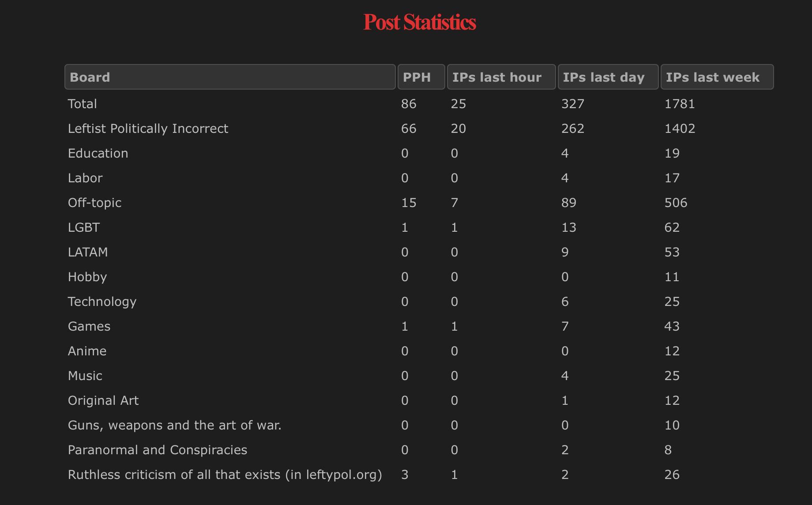Select the LATAM board row

click(x=88, y=252)
